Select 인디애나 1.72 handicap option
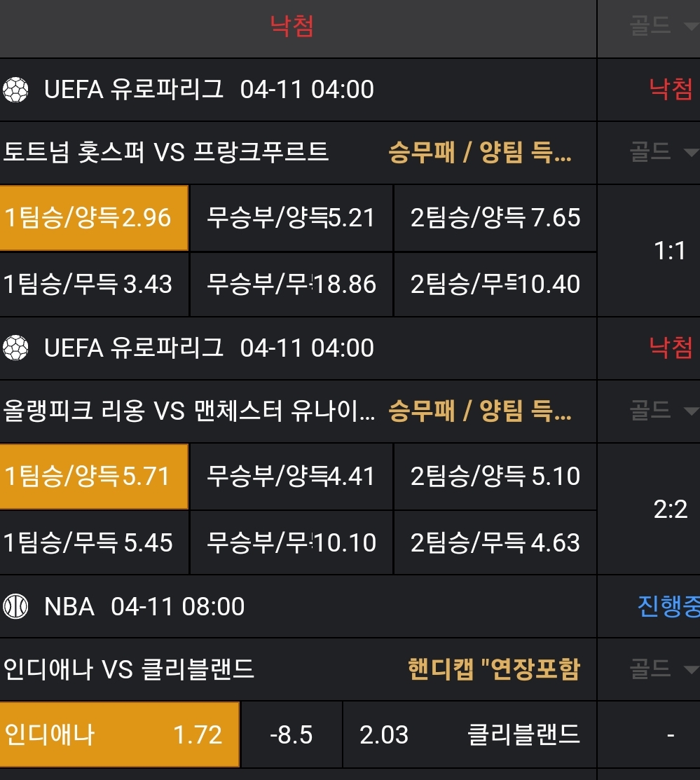 (120, 735)
